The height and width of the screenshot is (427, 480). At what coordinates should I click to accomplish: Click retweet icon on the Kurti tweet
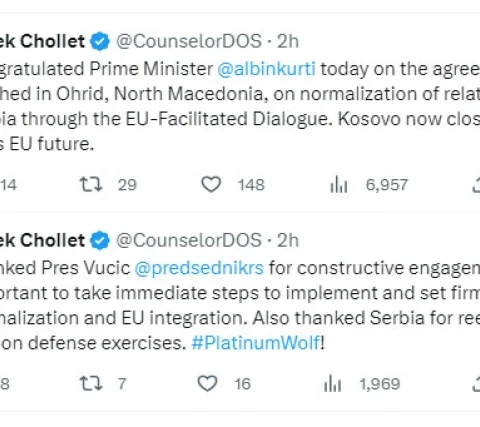91,185
